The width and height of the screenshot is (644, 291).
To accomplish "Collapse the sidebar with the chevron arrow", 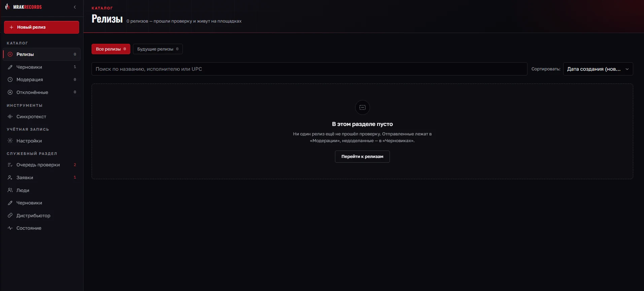I will [x=75, y=7].
